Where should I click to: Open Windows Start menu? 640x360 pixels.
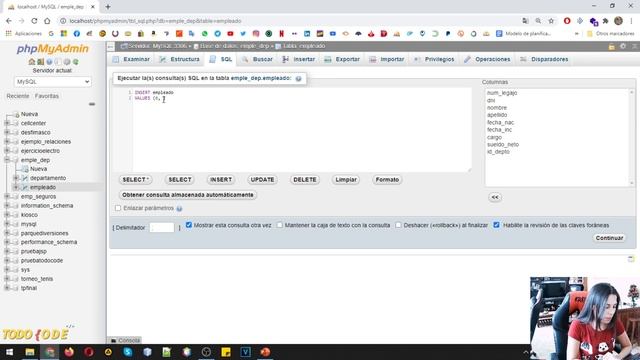click(x=9, y=352)
